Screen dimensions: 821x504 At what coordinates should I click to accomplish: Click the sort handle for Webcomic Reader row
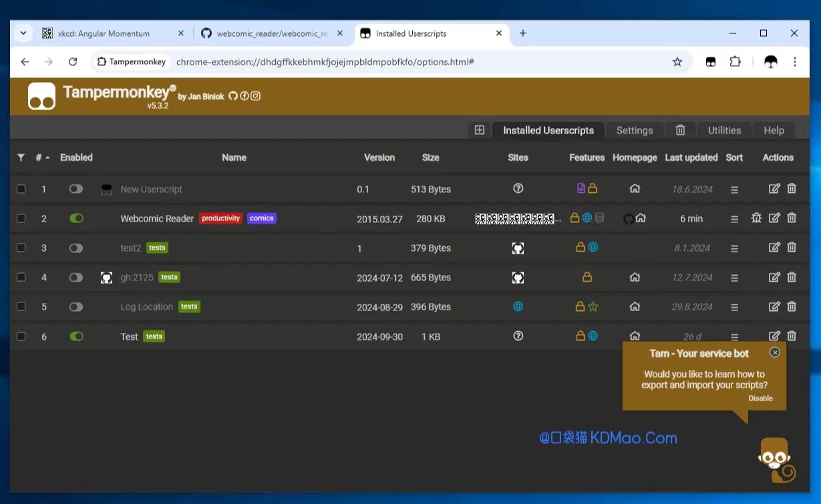734,219
